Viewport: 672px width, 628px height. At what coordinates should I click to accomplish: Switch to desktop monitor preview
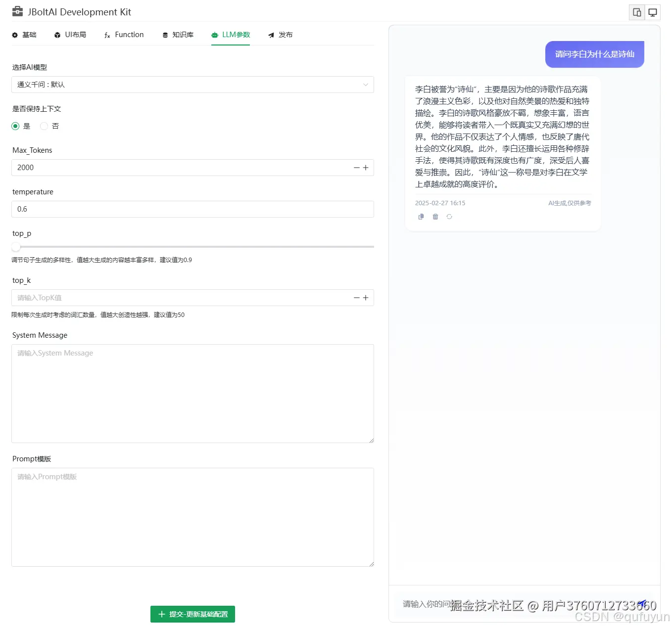pyautogui.click(x=653, y=12)
